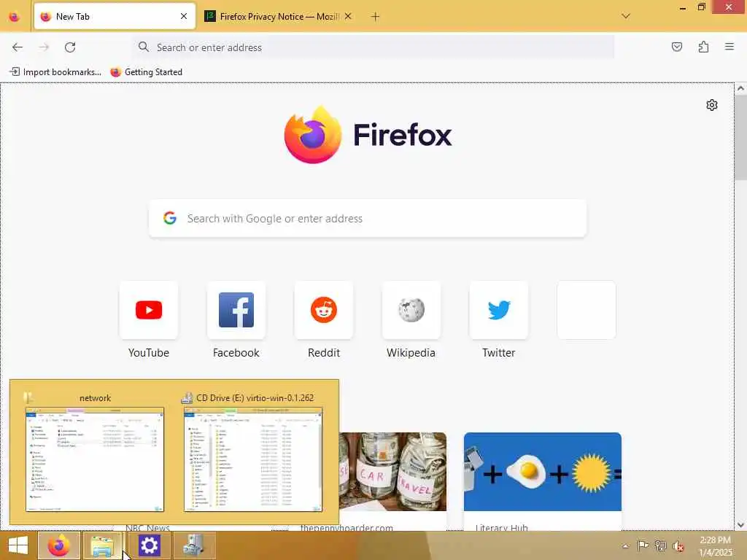747x560 pixels.
Task: Open the Windows Start button
Action: point(18,545)
